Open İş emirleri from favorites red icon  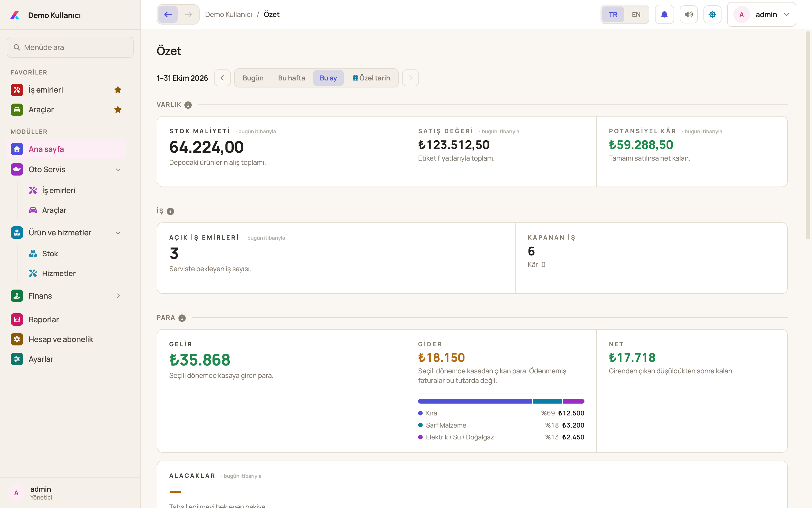[x=17, y=90]
